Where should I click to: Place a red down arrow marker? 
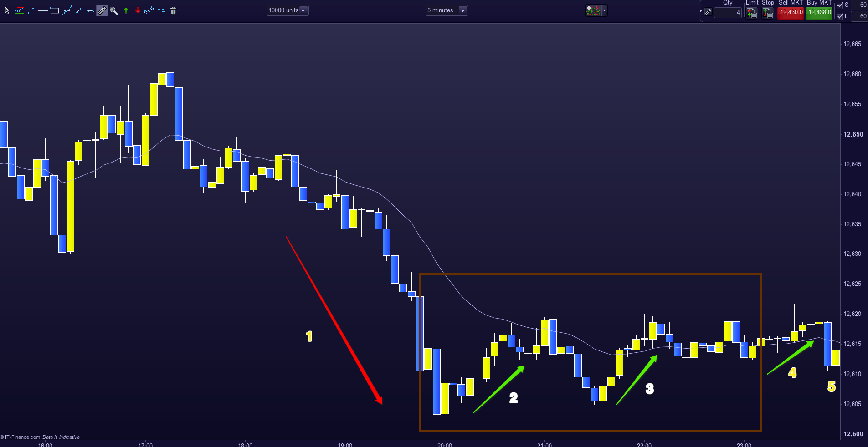(138, 10)
